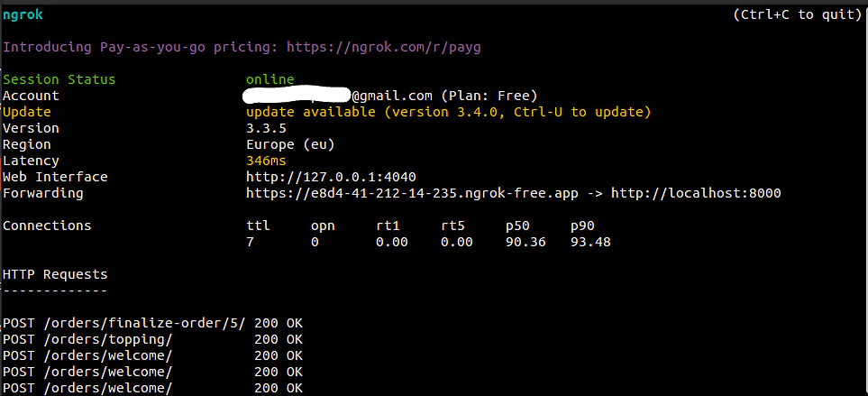The height and width of the screenshot is (396, 868).
Task: Click the 'Forwarding' label
Action: (x=43, y=193)
